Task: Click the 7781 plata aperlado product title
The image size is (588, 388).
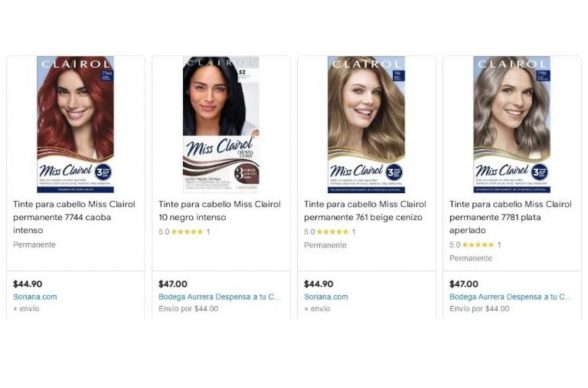Action: coord(510,217)
